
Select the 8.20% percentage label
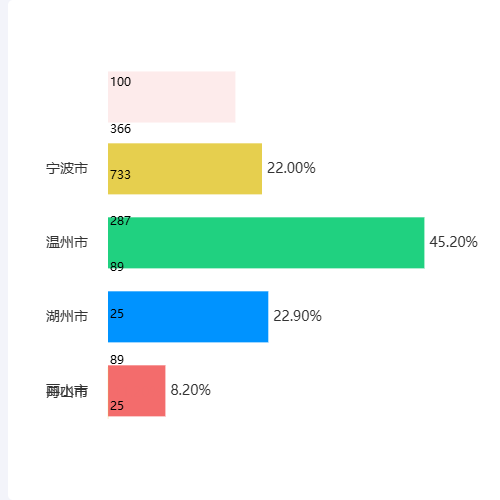coord(190,390)
